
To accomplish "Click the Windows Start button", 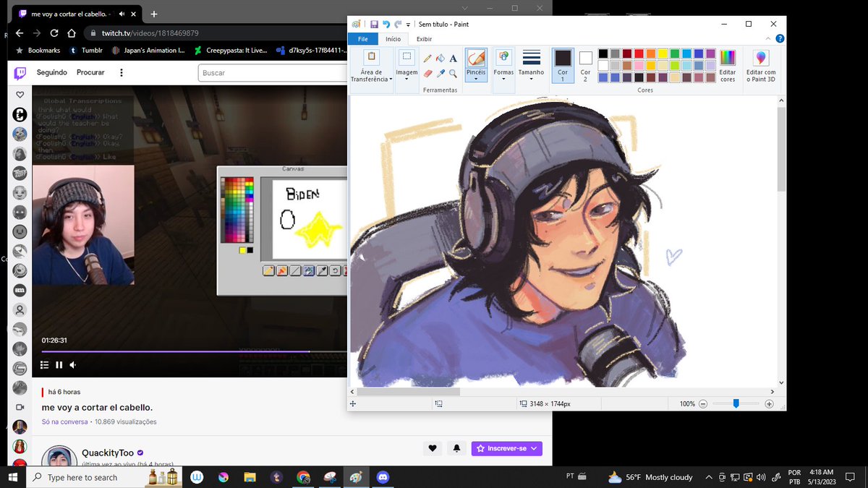I will pyautogui.click(x=13, y=477).
